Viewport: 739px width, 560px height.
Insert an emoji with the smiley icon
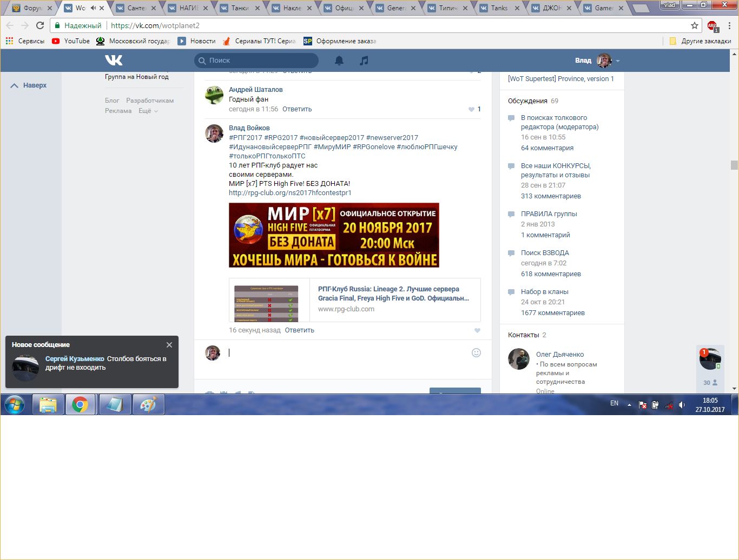pyautogui.click(x=476, y=352)
